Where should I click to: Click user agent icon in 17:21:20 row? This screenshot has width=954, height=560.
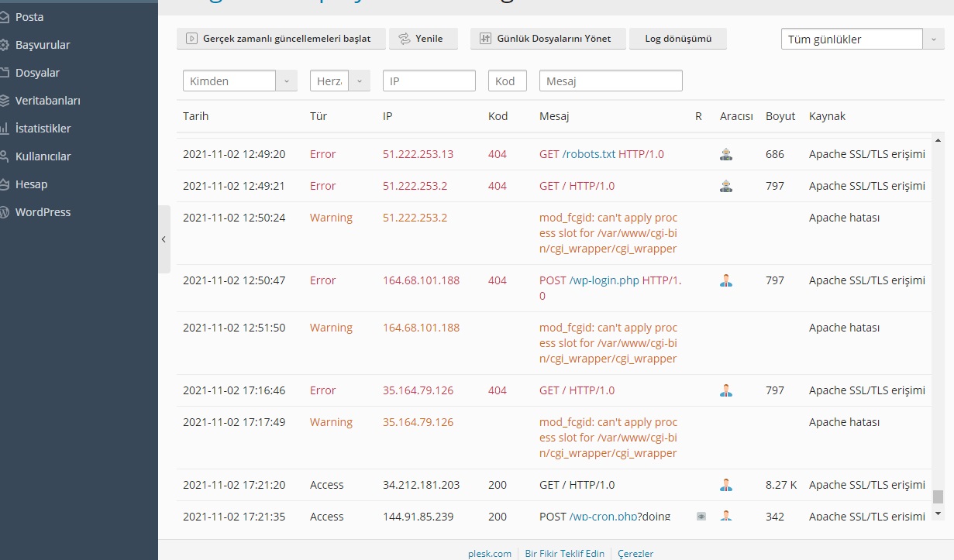(726, 485)
